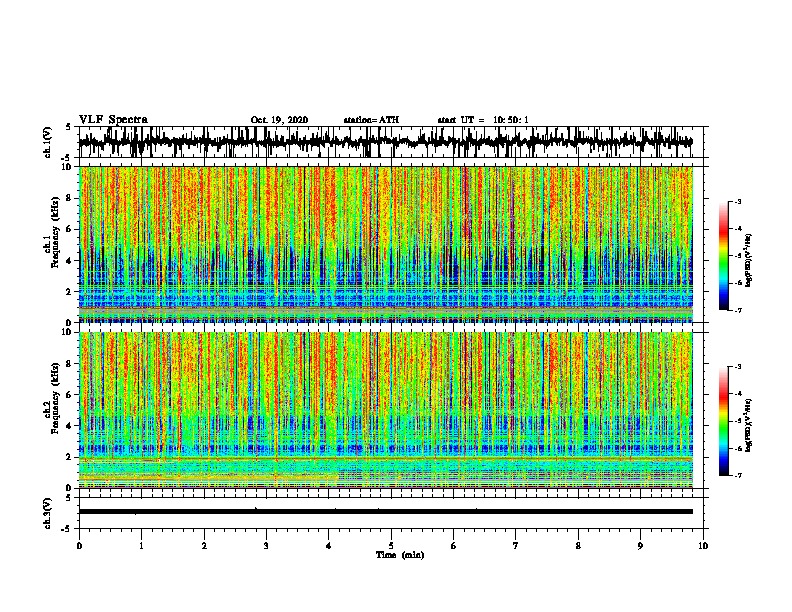
Task: Pick the ch.1 spectrogram color scale bar
Action: tap(723, 256)
